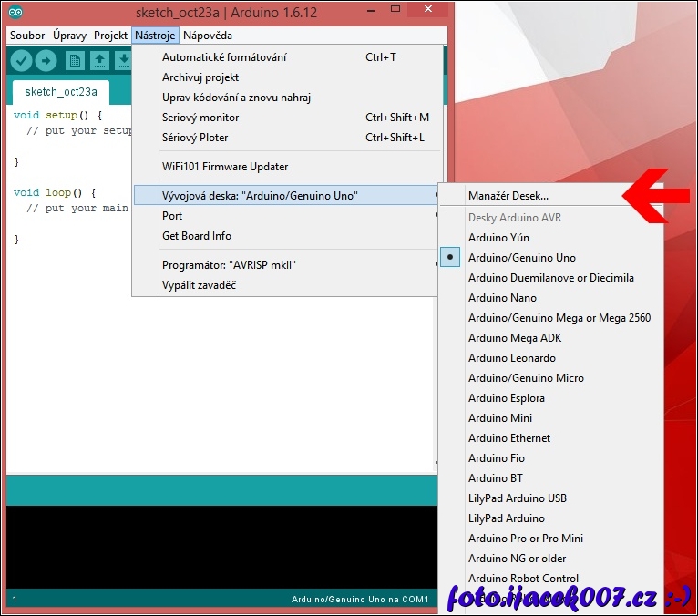Viewport: 698px width, 616px height.
Task: Click the Save sketch down-arrow icon
Action: (x=122, y=60)
